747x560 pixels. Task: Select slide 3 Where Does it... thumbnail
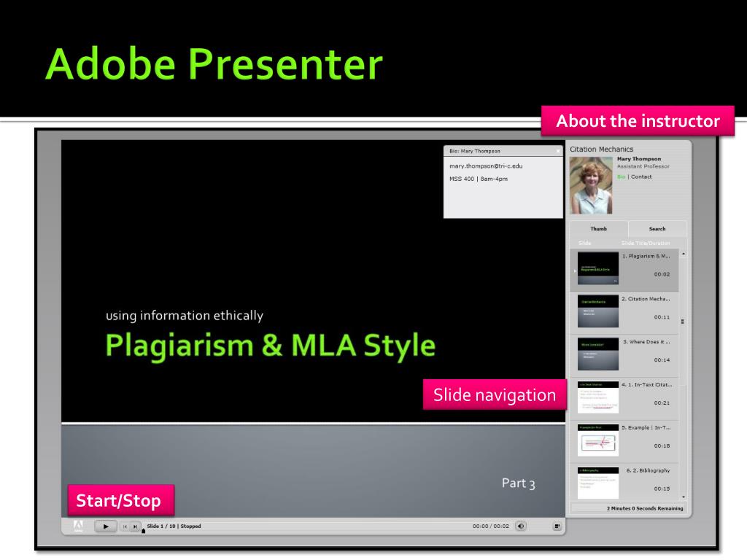click(598, 354)
